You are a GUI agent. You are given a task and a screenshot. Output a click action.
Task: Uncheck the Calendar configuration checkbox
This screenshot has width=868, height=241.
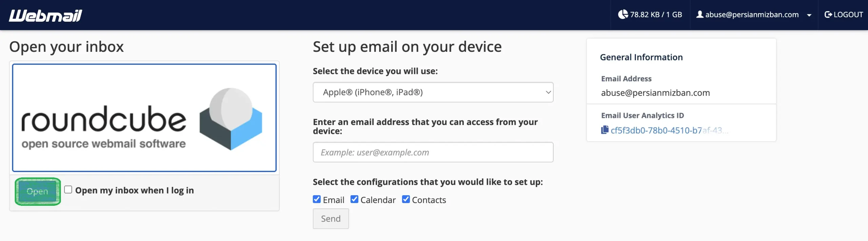click(354, 199)
